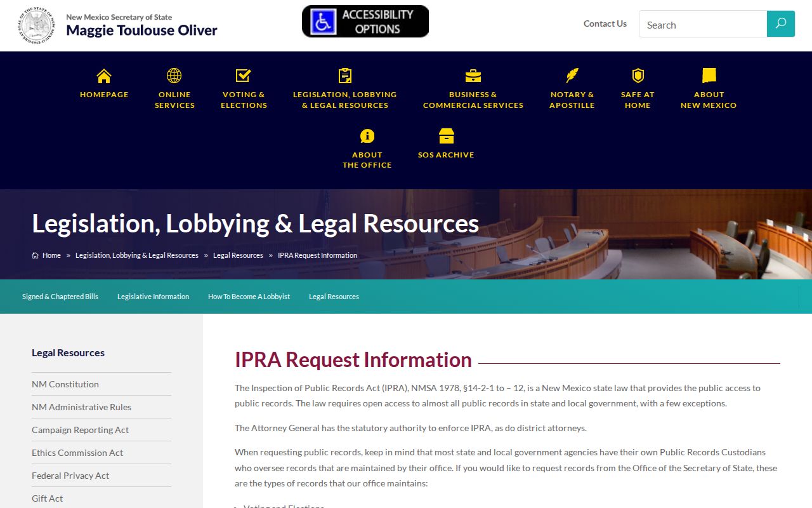The width and height of the screenshot is (812, 508).
Task: Open Federal Privacy Act sidebar link
Action: click(70, 476)
